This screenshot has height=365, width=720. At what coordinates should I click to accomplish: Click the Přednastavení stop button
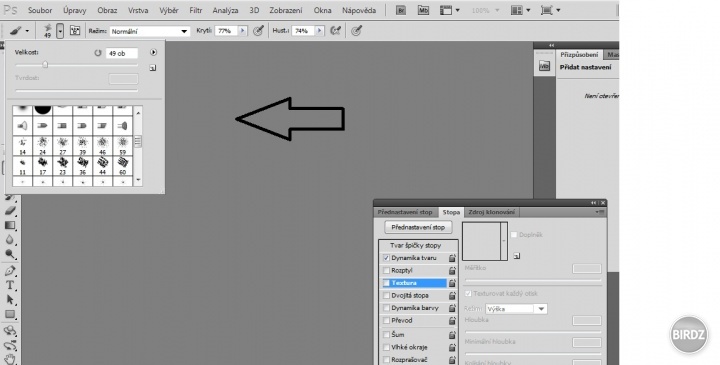tap(418, 227)
